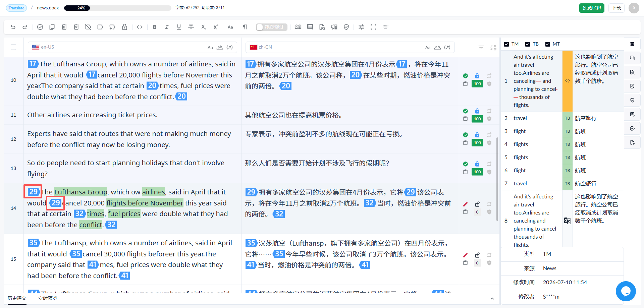Click the trash clear-target icon
Image resolution: width=644 pixels, height=308 pixels.
pos(64,27)
